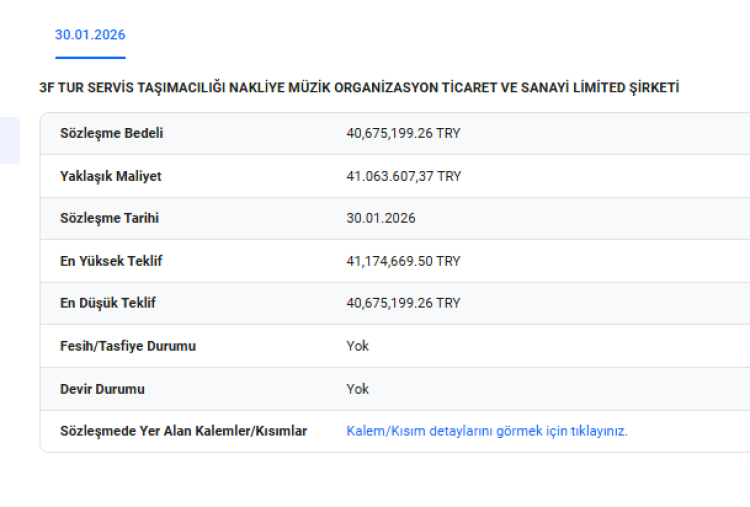Click the Sözleşme Bedeli amount 40,675,199.26 TRY
The height and width of the screenshot is (507, 750).
pyautogui.click(x=403, y=133)
